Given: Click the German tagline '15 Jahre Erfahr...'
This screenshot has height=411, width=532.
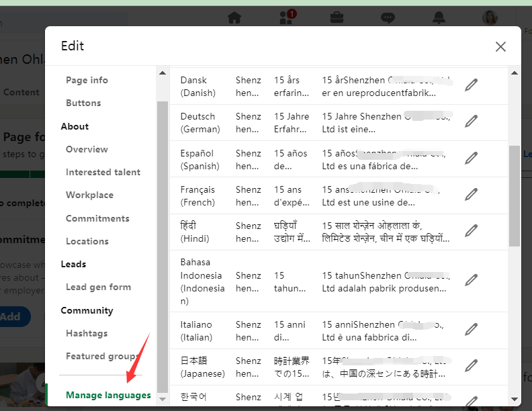Looking at the screenshot, I should [x=292, y=123].
